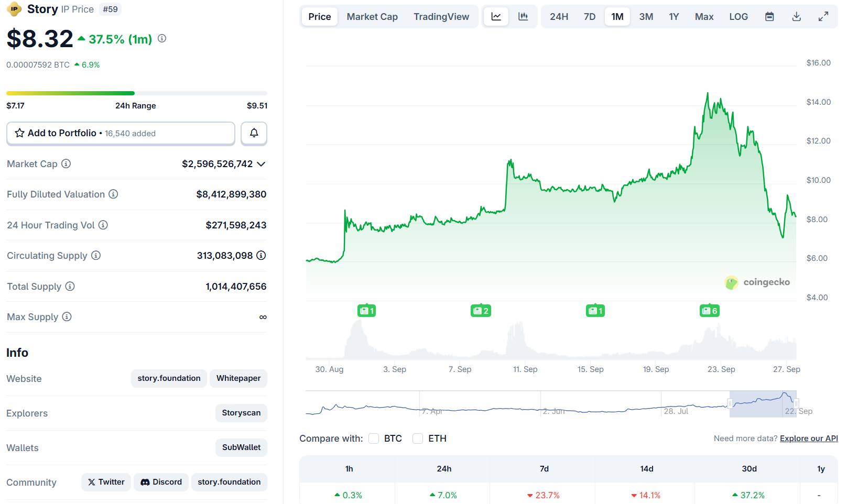The image size is (847, 504).
Task: Open Max Supply info icon
Action: point(67,316)
